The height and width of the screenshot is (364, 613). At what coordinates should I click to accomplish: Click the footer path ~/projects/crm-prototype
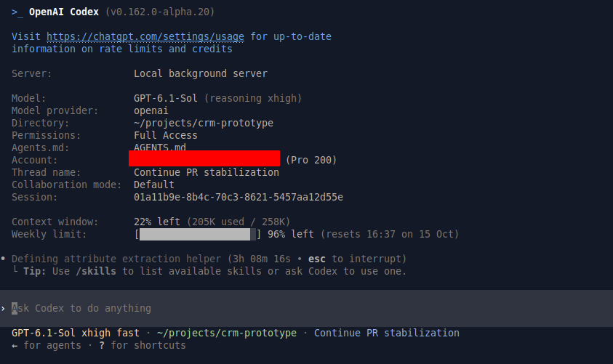[x=227, y=333]
